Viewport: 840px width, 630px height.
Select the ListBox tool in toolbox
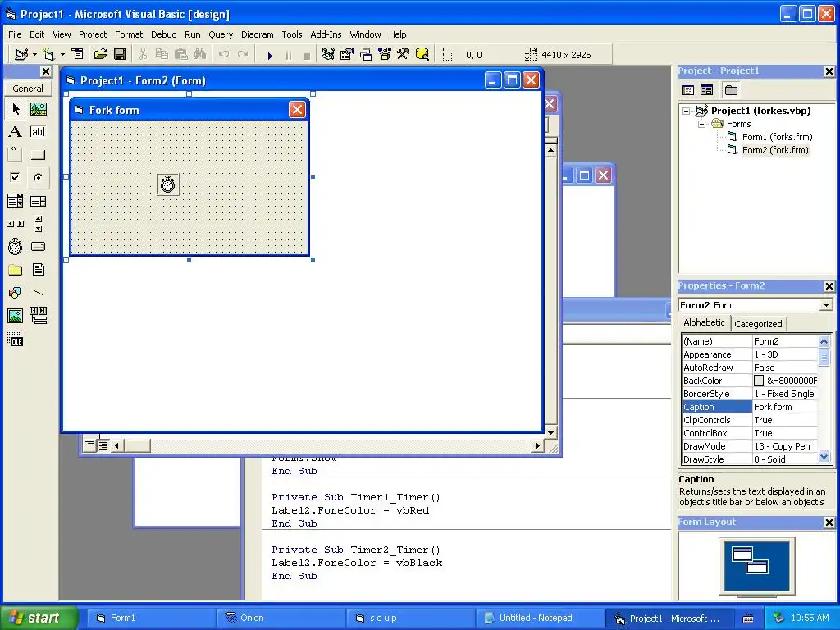click(38, 201)
